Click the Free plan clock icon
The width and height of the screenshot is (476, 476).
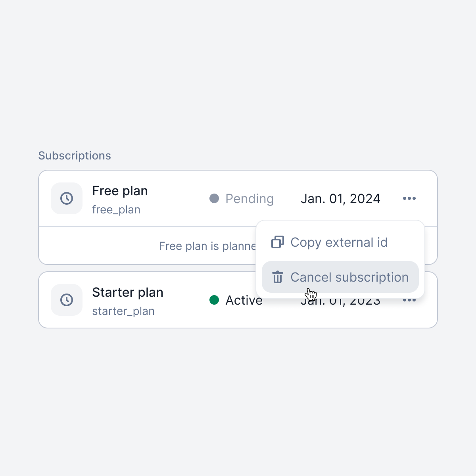(67, 198)
